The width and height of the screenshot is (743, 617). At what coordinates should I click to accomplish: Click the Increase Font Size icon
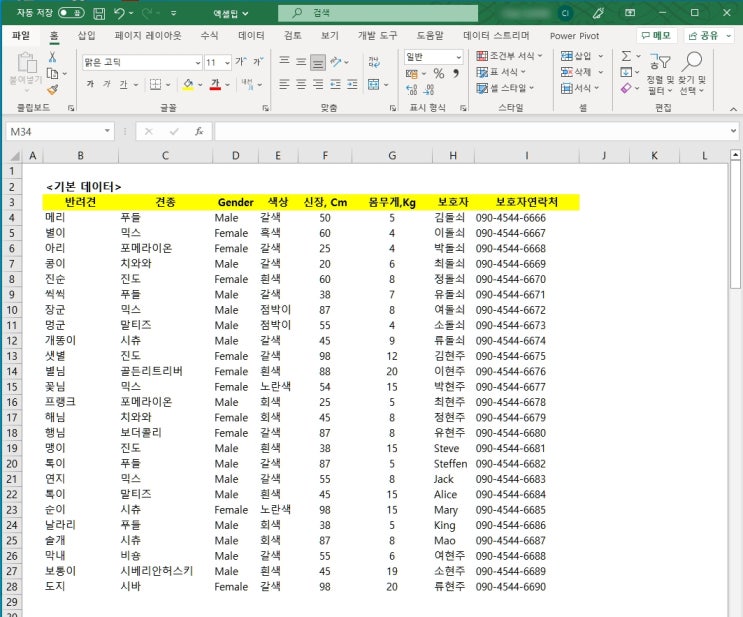[241, 62]
